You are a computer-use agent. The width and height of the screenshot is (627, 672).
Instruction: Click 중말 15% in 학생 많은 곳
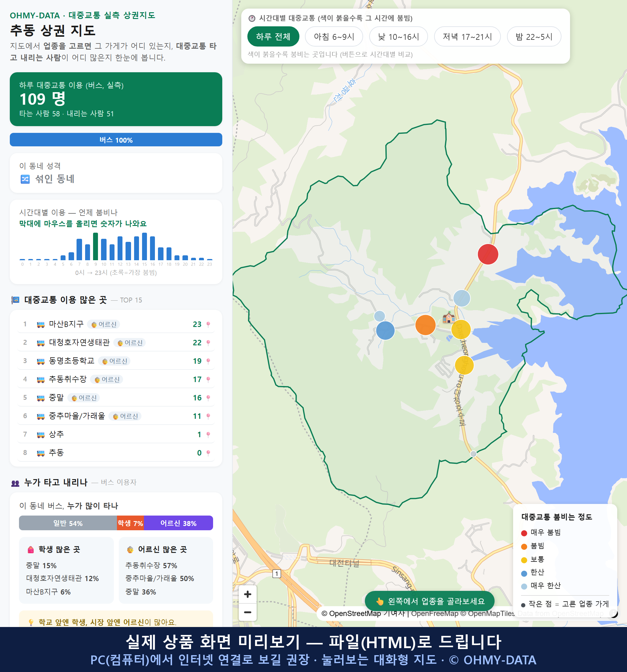[41, 565]
